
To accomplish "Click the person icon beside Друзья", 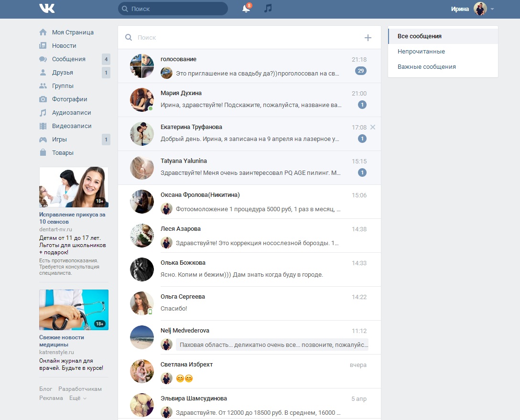I will pyautogui.click(x=43, y=72).
